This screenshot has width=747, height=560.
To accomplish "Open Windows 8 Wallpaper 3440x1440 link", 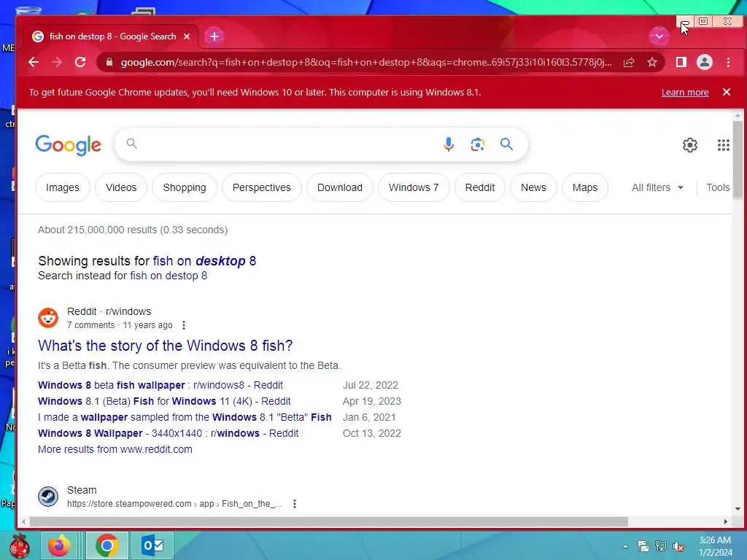I will click(169, 433).
